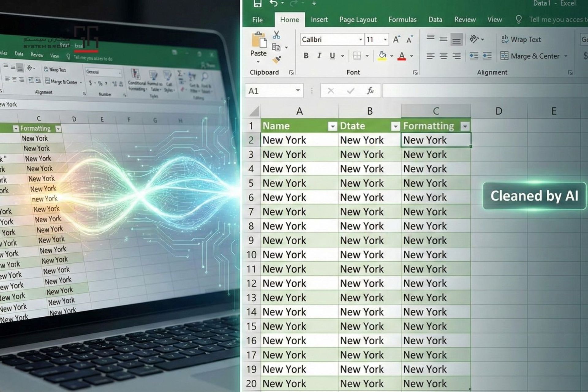Click the Cut scissors icon

[x=276, y=35]
